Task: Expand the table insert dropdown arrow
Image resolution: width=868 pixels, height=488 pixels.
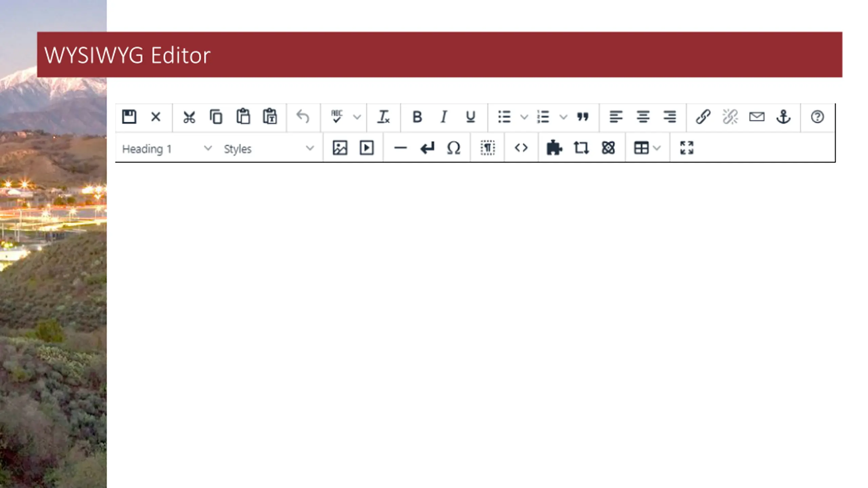Action: 657,148
